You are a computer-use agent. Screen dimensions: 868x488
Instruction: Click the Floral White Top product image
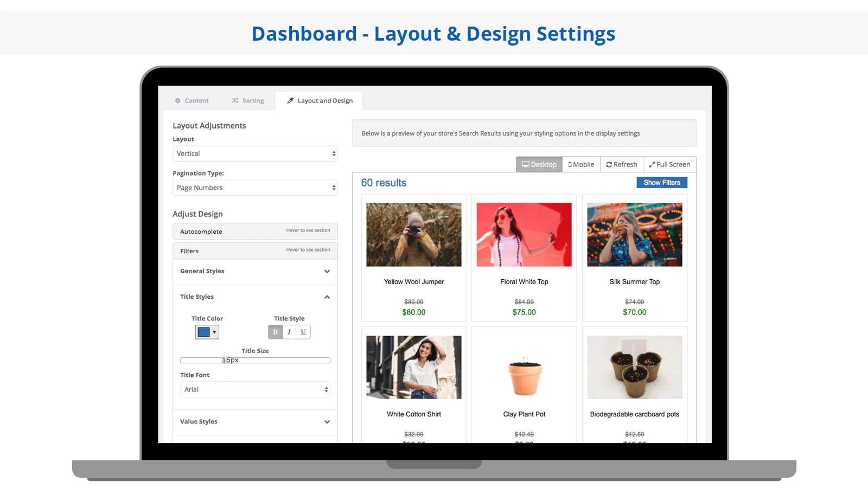tap(524, 235)
